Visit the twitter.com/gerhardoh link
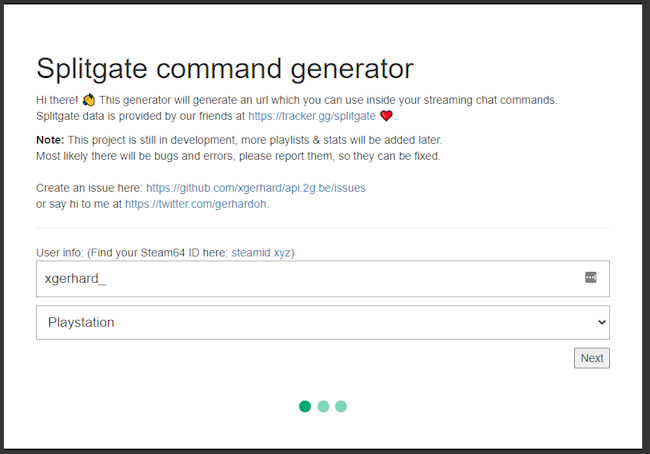This screenshot has height=454, width=650. point(196,204)
